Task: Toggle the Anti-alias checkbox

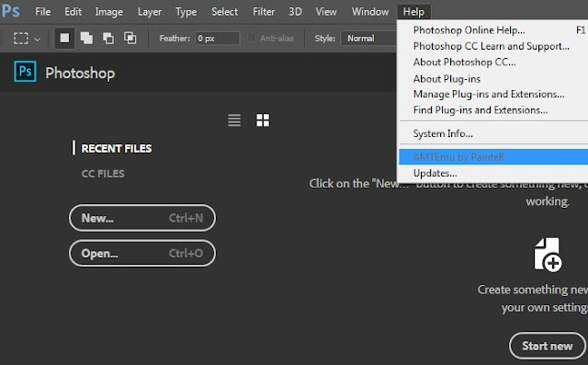Action: [252, 38]
